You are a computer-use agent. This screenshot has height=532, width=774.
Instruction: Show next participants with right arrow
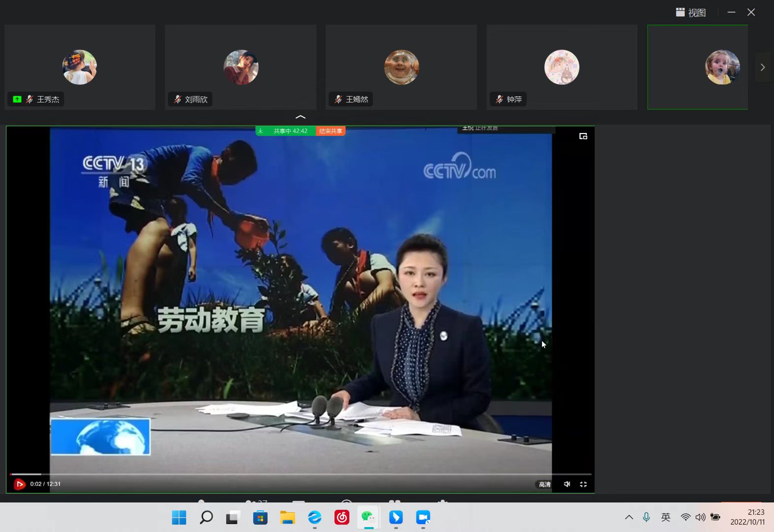pyautogui.click(x=762, y=67)
